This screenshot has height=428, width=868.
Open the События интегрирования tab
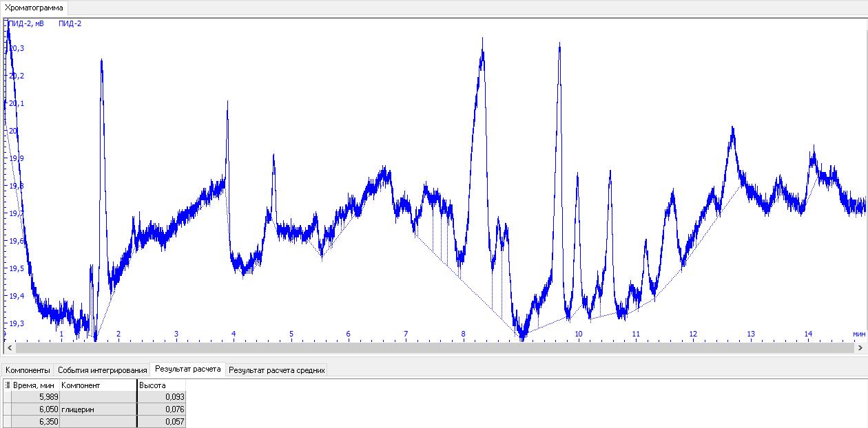coord(102,370)
